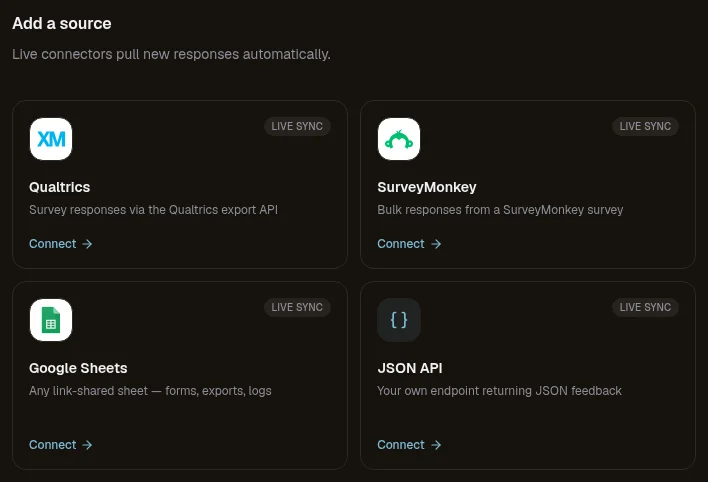
Task: Click the Google Sheets spreadsheet icon
Action: click(x=51, y=320)
